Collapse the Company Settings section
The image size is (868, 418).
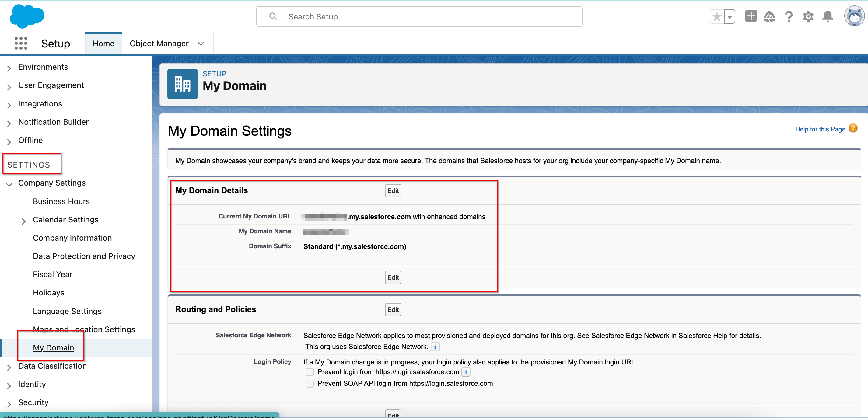pos(9,184)
